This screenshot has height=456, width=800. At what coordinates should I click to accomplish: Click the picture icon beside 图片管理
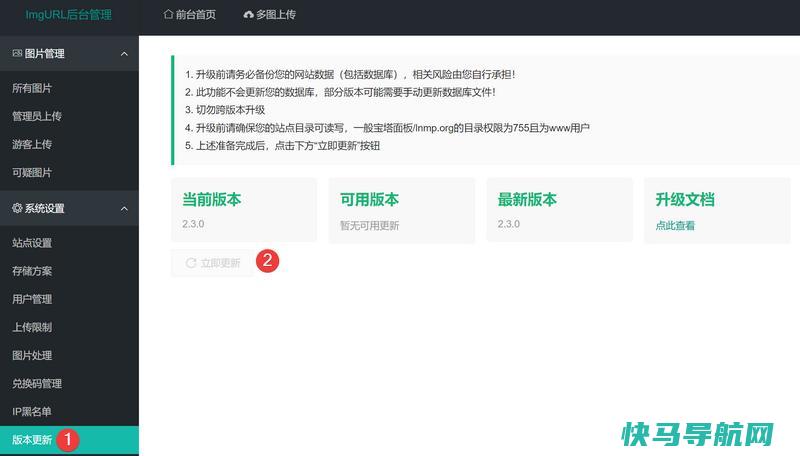click(17, 53)
